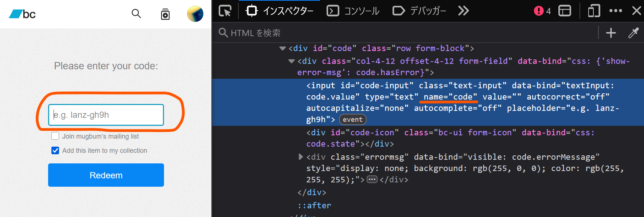Open the Bandcamp bc logo home
Screen dimensions: 644x217
click(22, 14)
